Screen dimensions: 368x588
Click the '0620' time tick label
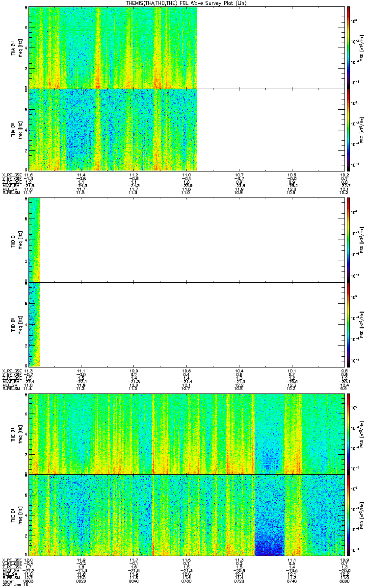(81, 582)
